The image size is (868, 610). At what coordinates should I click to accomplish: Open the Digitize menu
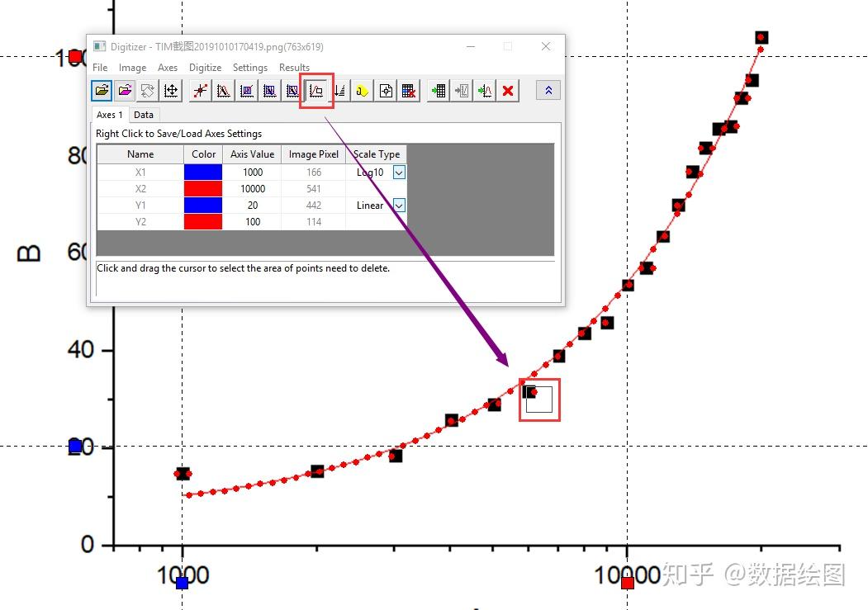[x=206, y=68]
